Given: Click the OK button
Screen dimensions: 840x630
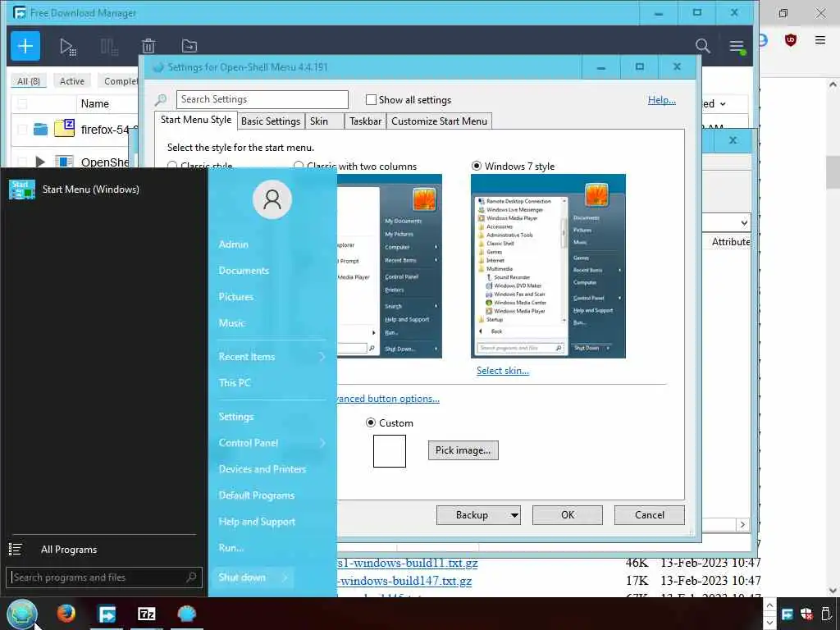Looking at the screenshot, I should [568, 515].
